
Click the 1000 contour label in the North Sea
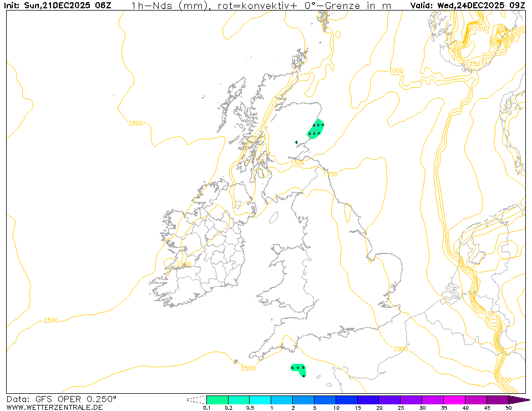coord(396,71)
